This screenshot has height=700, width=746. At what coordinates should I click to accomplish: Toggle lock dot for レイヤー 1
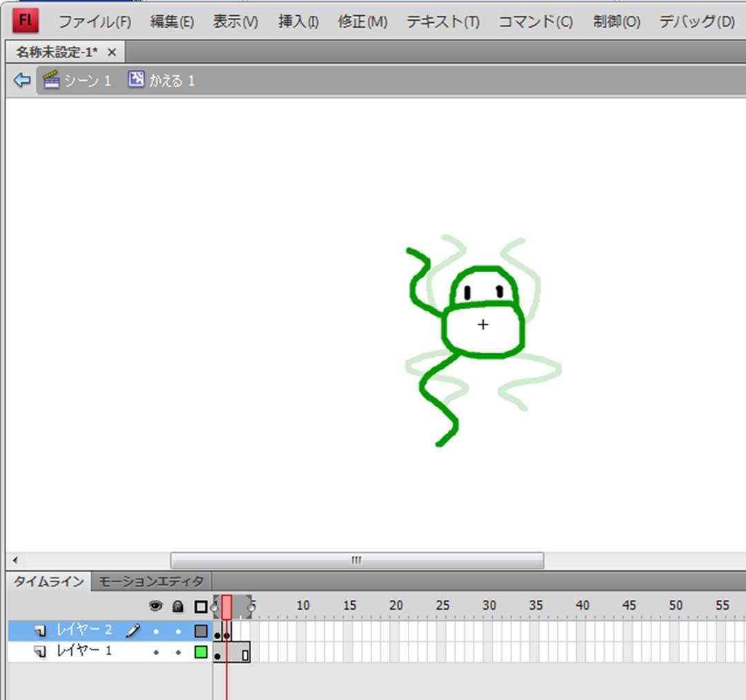pos(178,652)
